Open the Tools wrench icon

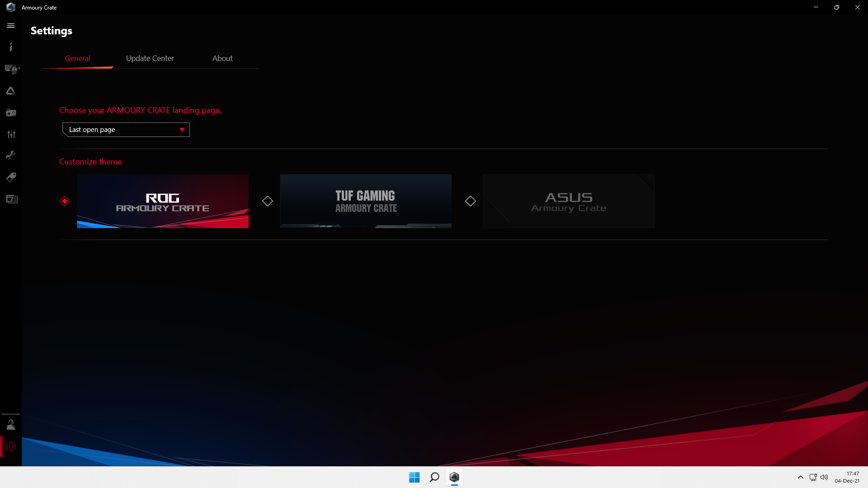11,155
